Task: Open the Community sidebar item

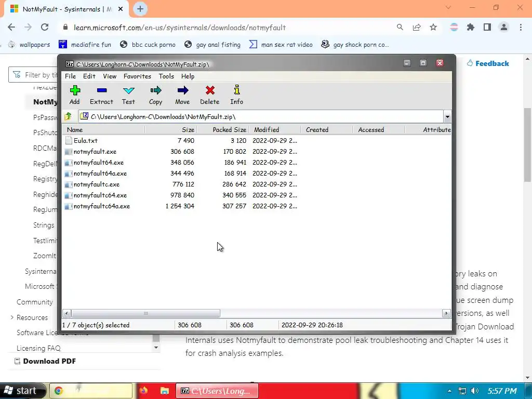Action: (x=35, y=302)
